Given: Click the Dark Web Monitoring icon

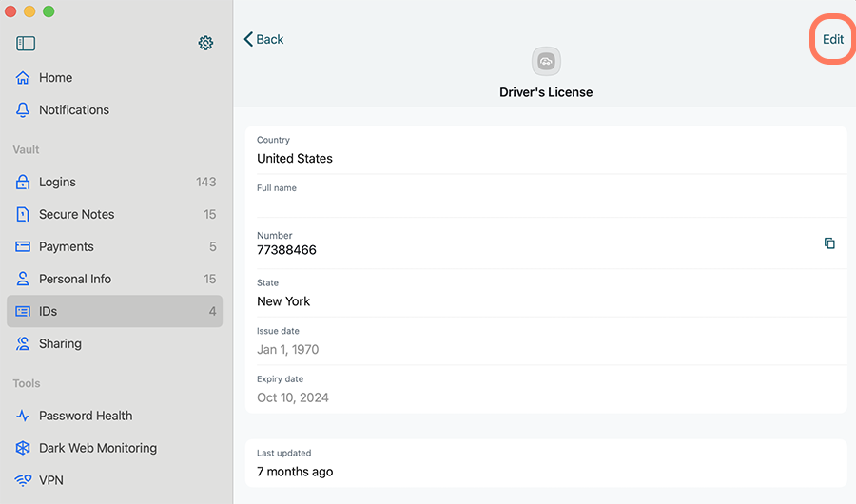Looking at the screenshot, I should click(x=23, y=448).
